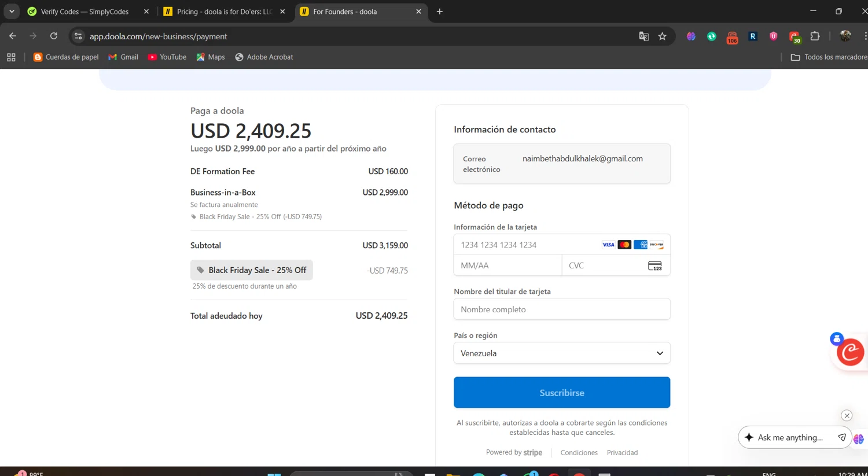Screen dimensions: 868x476
Task: Open the Condiciones link
Action: (x=579, y=453)
